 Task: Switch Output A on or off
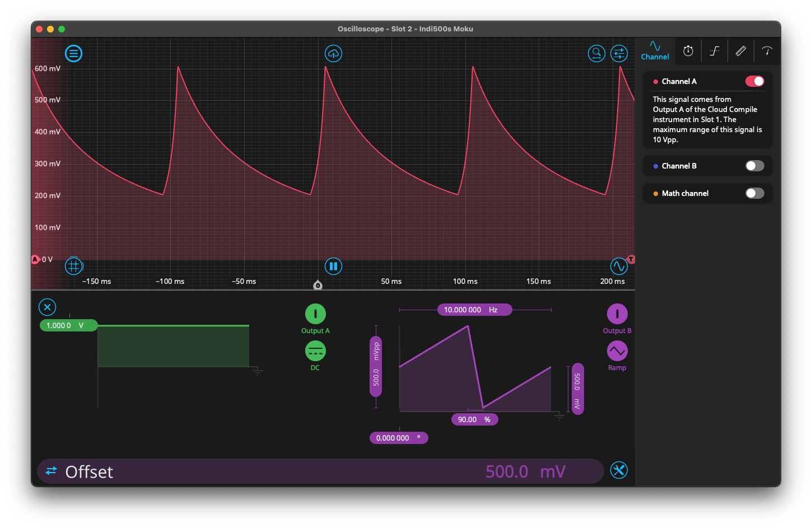tap(315, 314)
